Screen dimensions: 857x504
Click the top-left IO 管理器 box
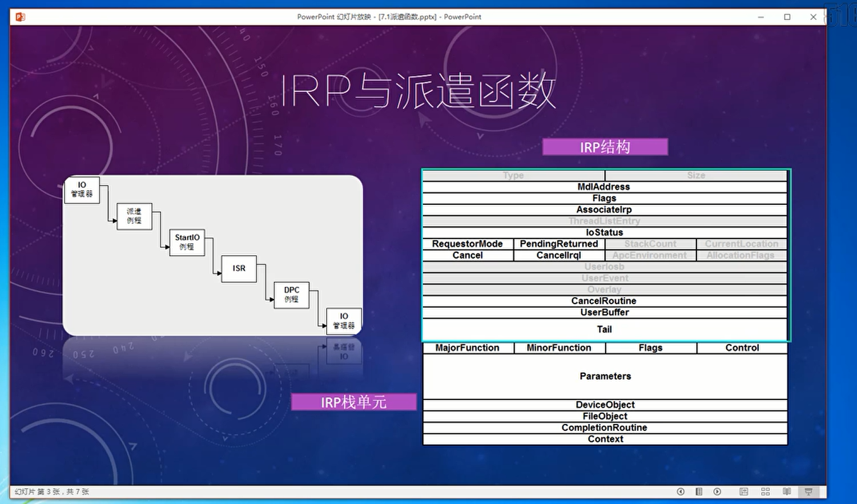coord(82,189)
